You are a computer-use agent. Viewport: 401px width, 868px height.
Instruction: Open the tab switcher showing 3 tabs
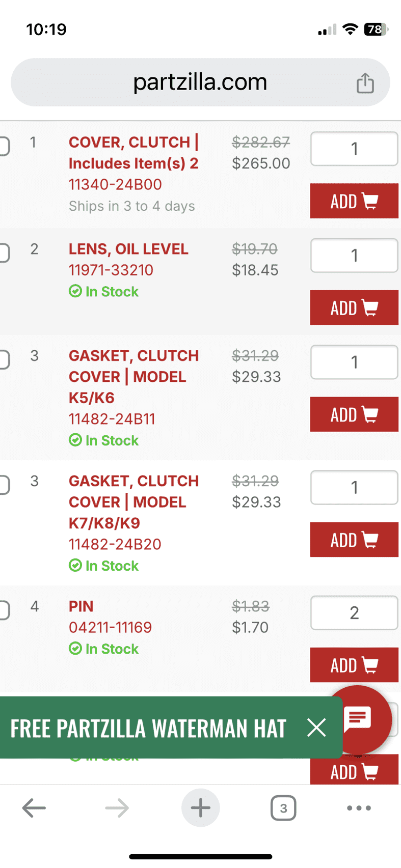[x=283, y=808]
